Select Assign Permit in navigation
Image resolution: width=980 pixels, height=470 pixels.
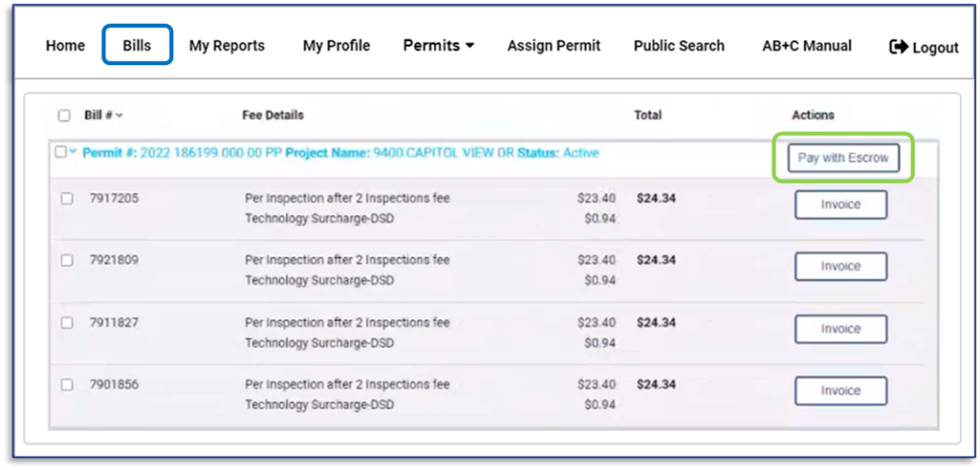click(554, 45)
